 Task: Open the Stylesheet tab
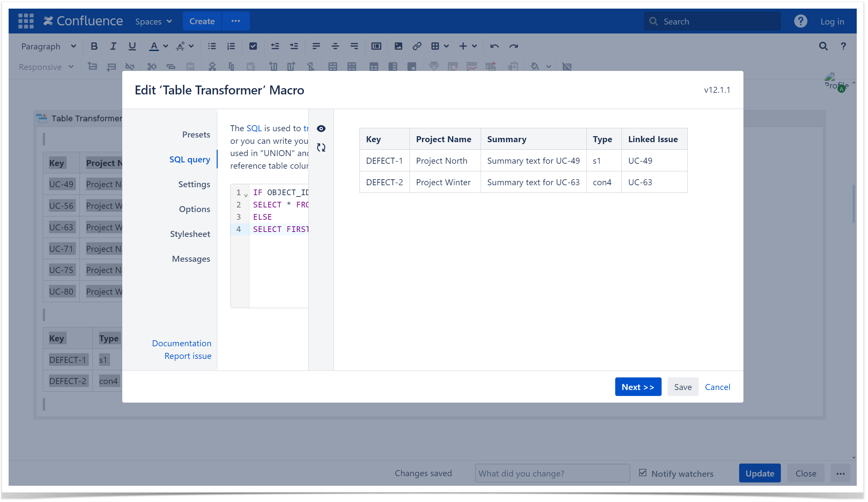(190, 234)
